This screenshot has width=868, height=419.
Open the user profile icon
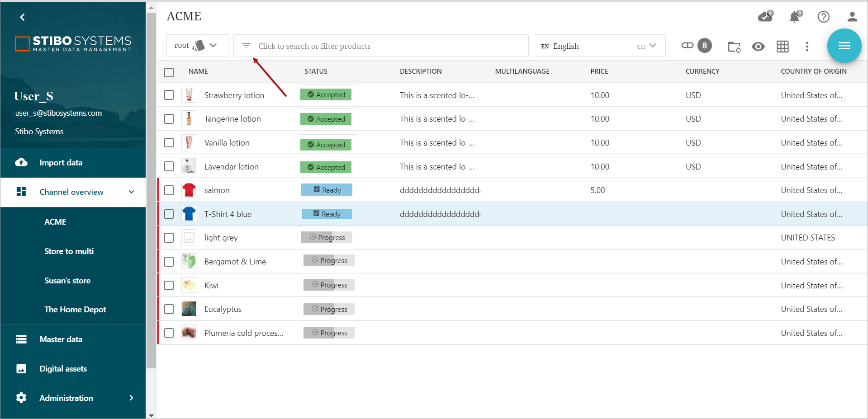tap(852, 17)
